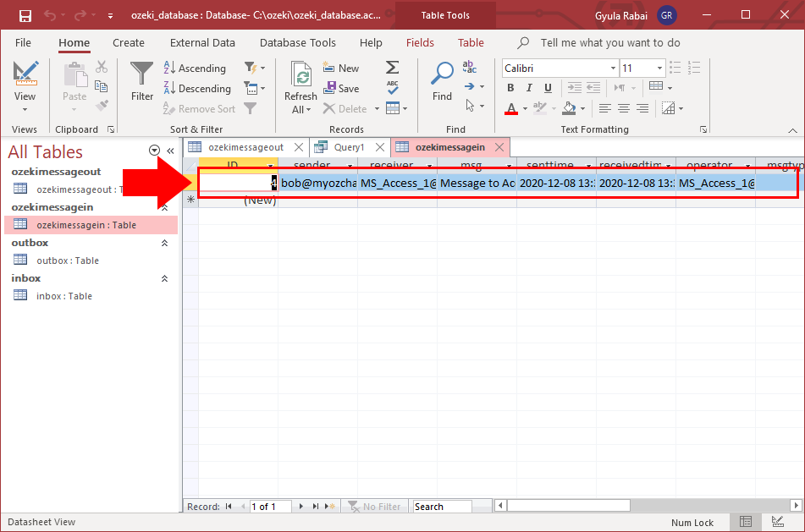Select the Totals sigma icon
The height and width of the screenshot is (532, 805).
[x=391, y=69]
